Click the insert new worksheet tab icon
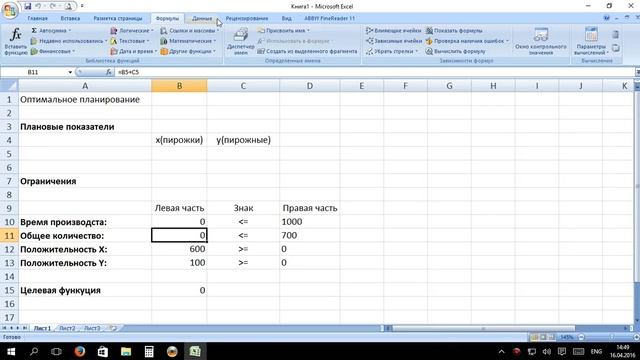The image size is (640, 360). [113, 328]
